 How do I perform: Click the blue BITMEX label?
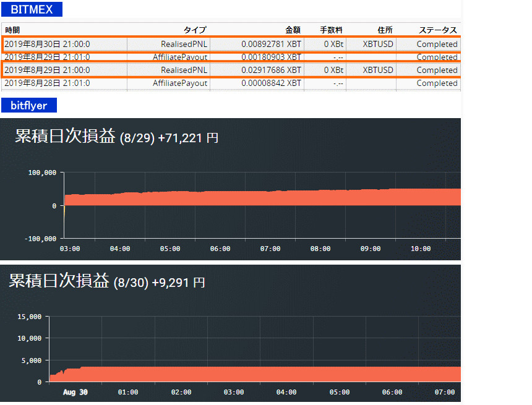point(32,10)
